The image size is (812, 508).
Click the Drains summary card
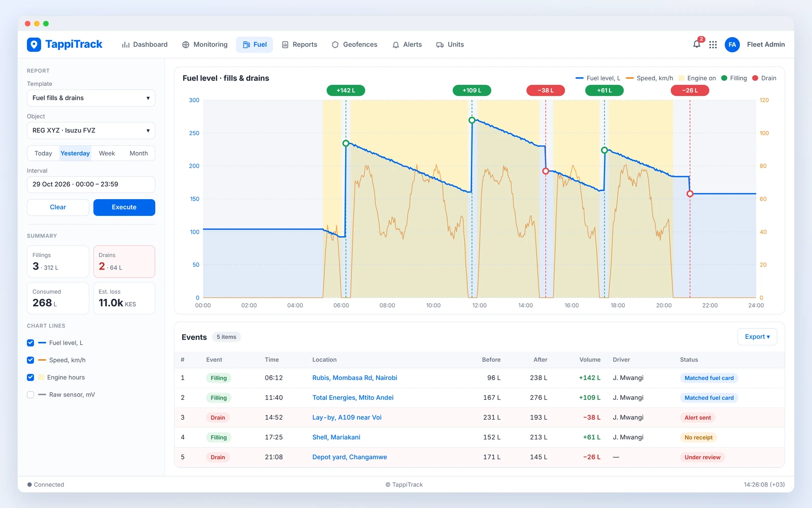point(124,262)
